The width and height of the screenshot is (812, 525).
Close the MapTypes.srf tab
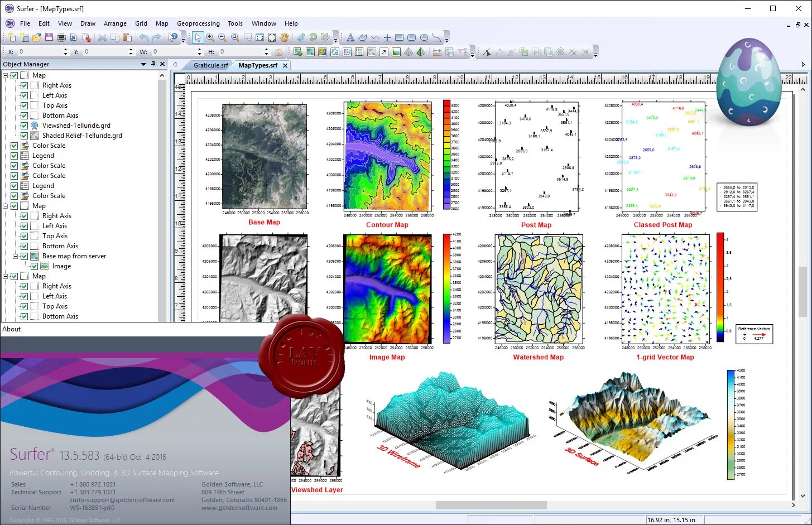pos(285,65)
